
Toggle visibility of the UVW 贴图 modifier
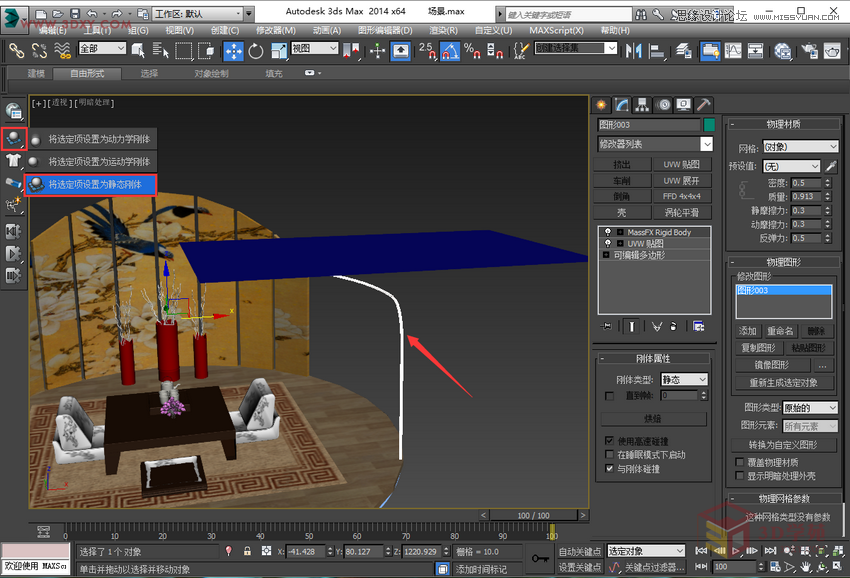(608, 243)
